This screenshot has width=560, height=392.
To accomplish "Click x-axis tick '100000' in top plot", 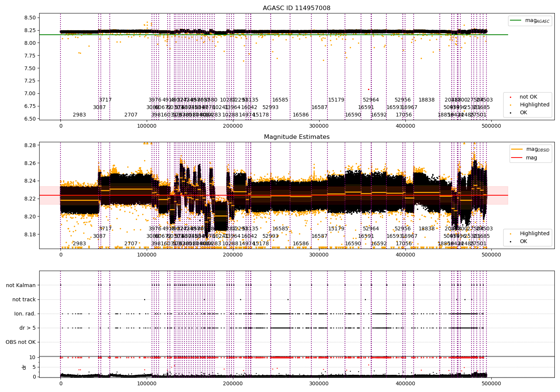I will pos(147,126).
